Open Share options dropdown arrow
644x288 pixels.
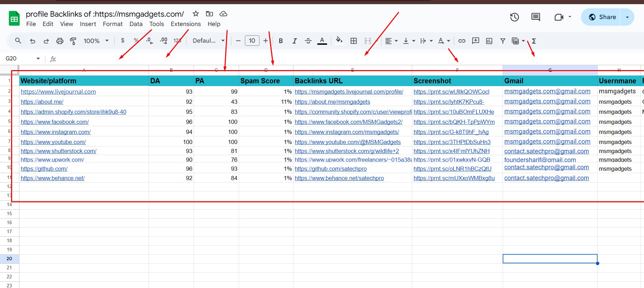627,17
